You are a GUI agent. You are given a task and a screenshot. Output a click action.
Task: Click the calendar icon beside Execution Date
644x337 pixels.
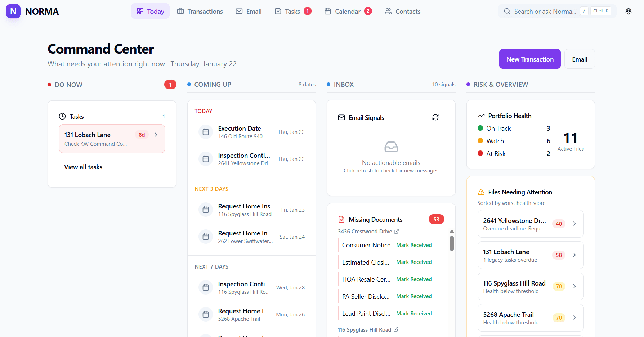205,132
